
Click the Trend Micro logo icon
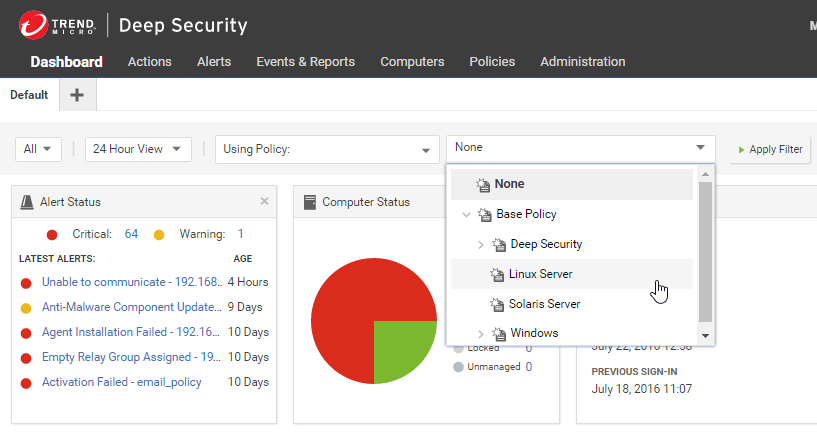click(x=35, y=25)
